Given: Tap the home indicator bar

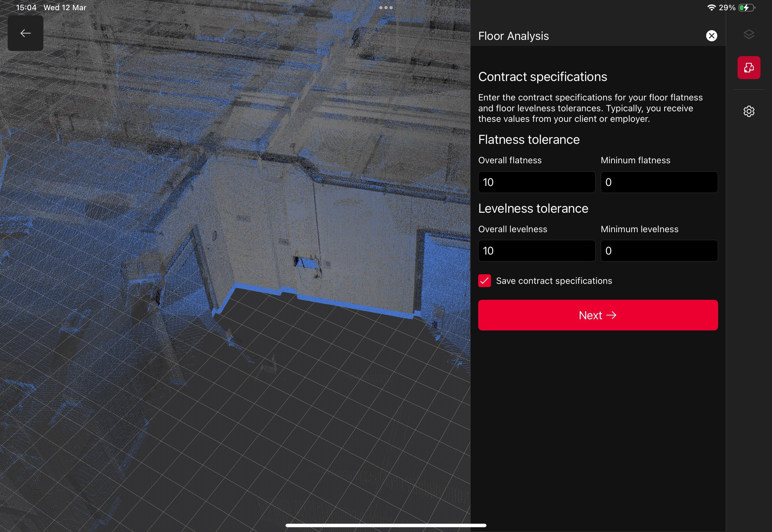Looking at the screenshot, I should coord(386,525).
